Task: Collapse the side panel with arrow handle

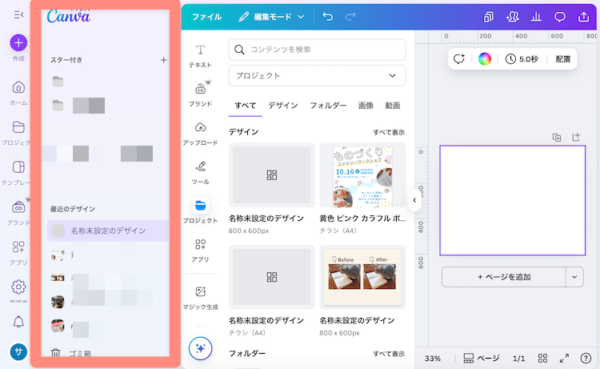Action: coord(414,200)
